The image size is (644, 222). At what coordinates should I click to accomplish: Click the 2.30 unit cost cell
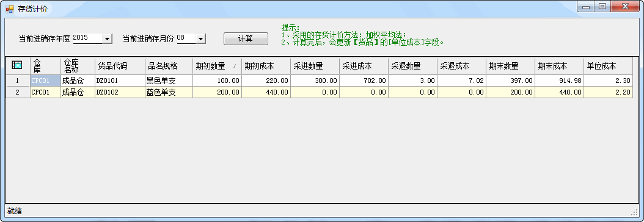609,81
